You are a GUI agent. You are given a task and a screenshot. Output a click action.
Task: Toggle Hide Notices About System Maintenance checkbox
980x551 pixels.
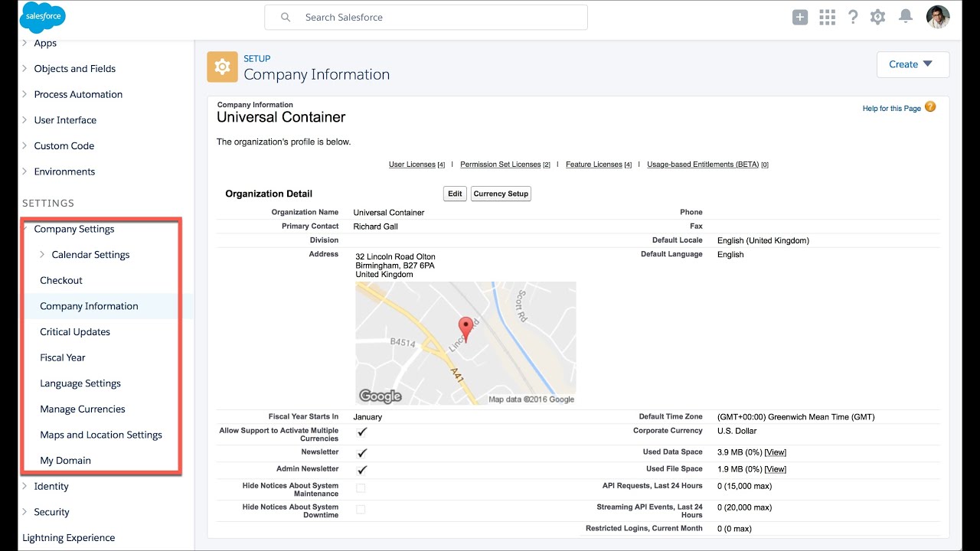361,488
